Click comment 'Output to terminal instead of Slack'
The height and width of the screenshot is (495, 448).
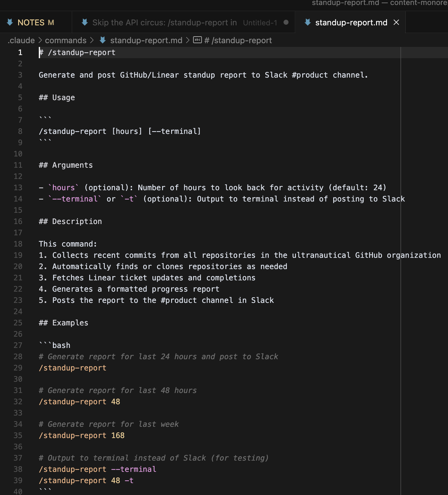pyautogui.click(x=154, y=458)
